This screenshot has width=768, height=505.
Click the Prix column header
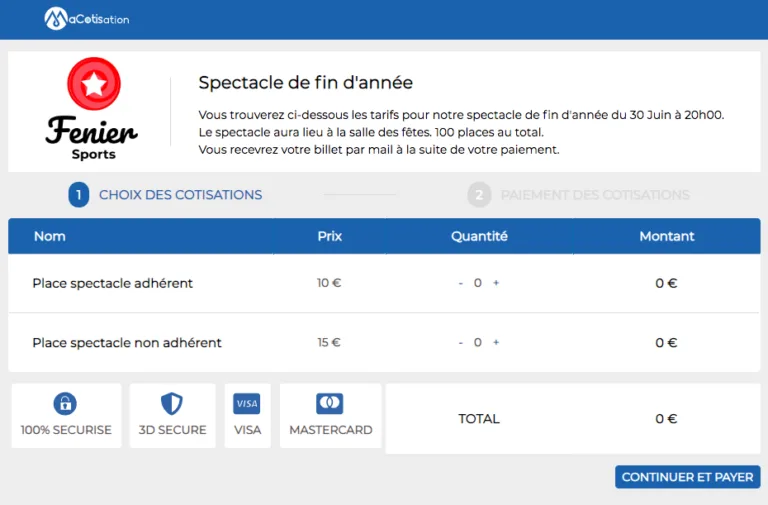coord(330,236)
